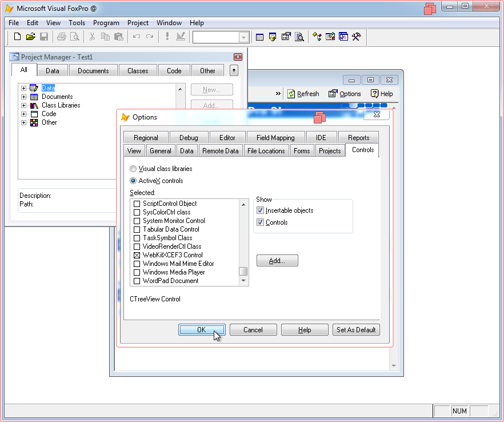The height and width of the screenshot is (422, 504).
Task: Check the Windows Media Player checkbox
Action: pos(137,272)
